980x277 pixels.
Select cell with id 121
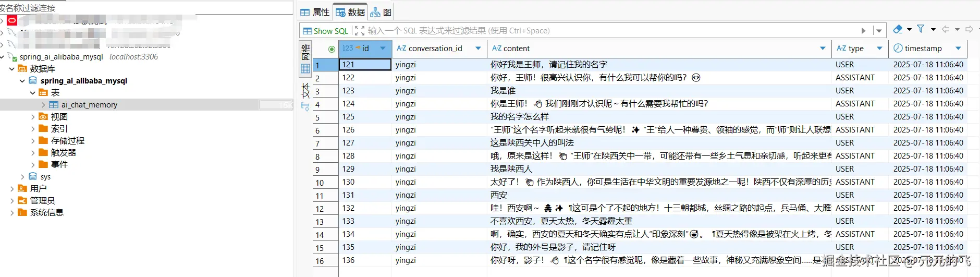365,65
